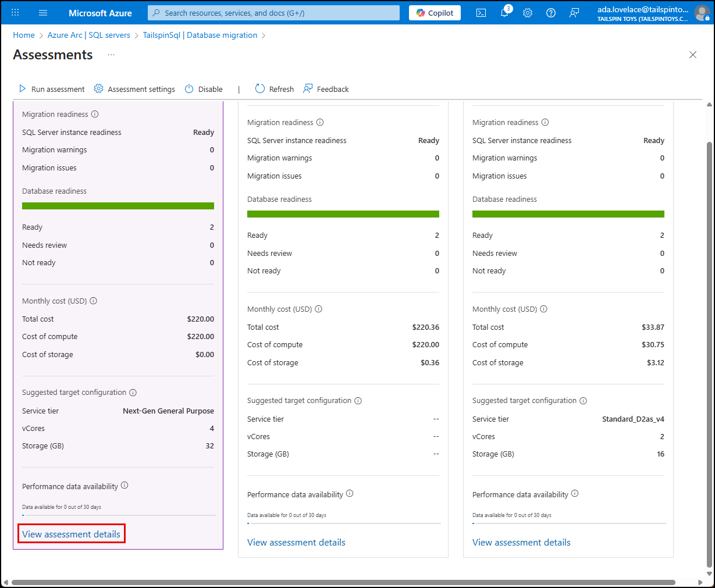Open Azure Cloud Shell from the top bar
The image size is (715, 588).
point(481,12)
